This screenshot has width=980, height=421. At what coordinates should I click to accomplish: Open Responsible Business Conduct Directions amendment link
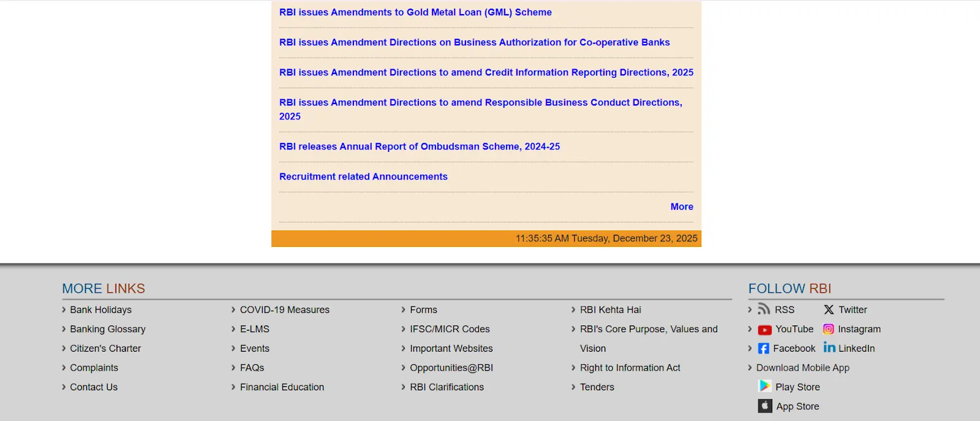pyautogui.click(x=481, y=109)
